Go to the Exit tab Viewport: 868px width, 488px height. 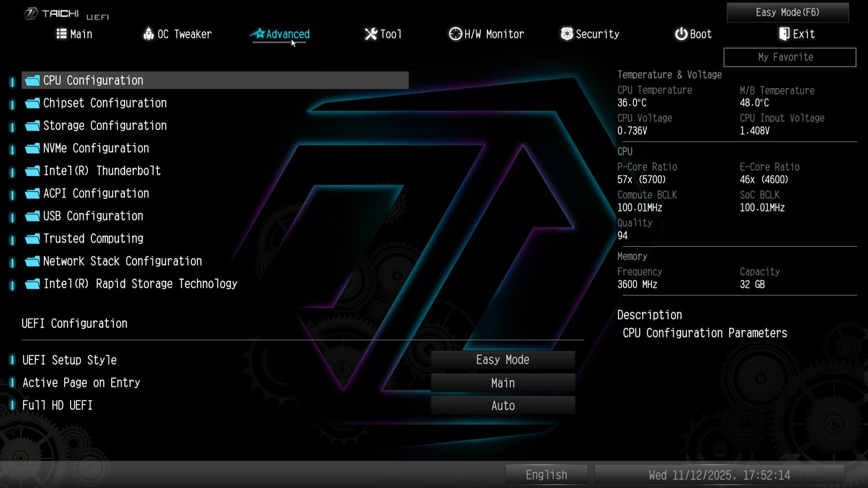797,34
